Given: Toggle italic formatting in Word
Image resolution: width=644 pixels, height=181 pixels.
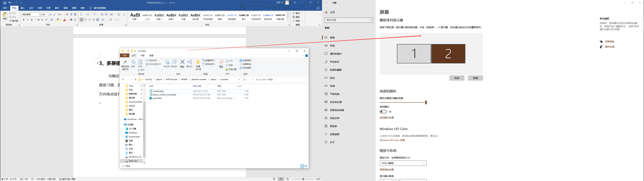Looking at the screenshot, I should click(x=28, y=19).
